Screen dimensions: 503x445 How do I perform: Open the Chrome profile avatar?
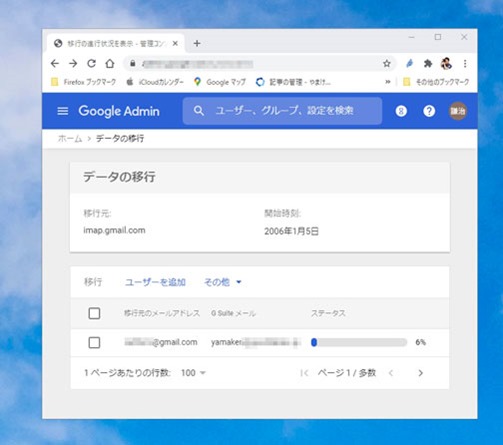(446, 63)
